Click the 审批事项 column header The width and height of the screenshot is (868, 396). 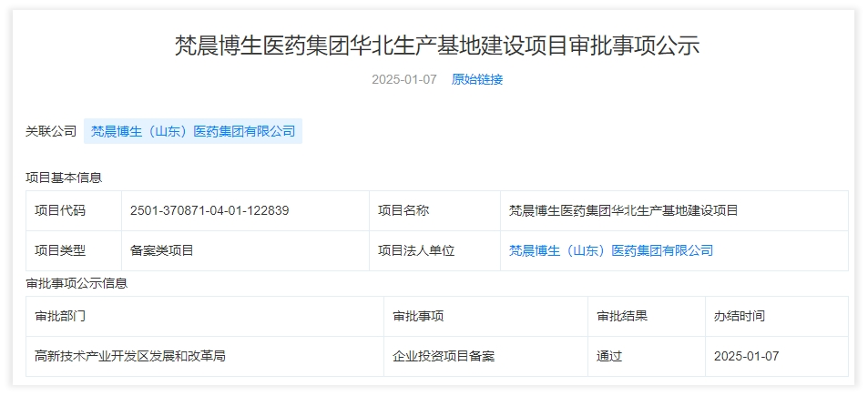click(x=418, y=316)
